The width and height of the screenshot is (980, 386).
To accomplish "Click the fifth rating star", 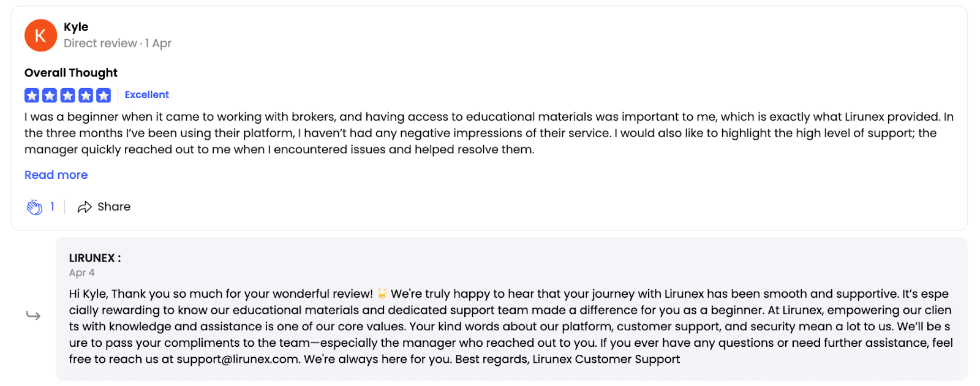I will pos(104,95).
